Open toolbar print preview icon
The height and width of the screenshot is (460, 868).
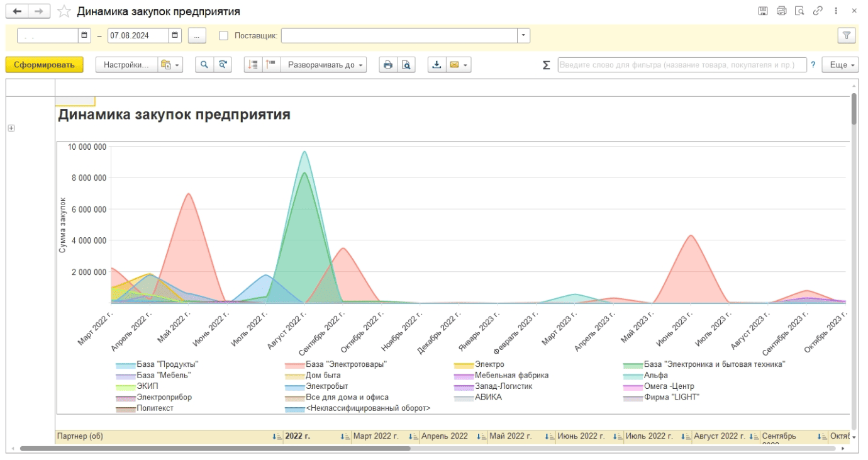406,65
